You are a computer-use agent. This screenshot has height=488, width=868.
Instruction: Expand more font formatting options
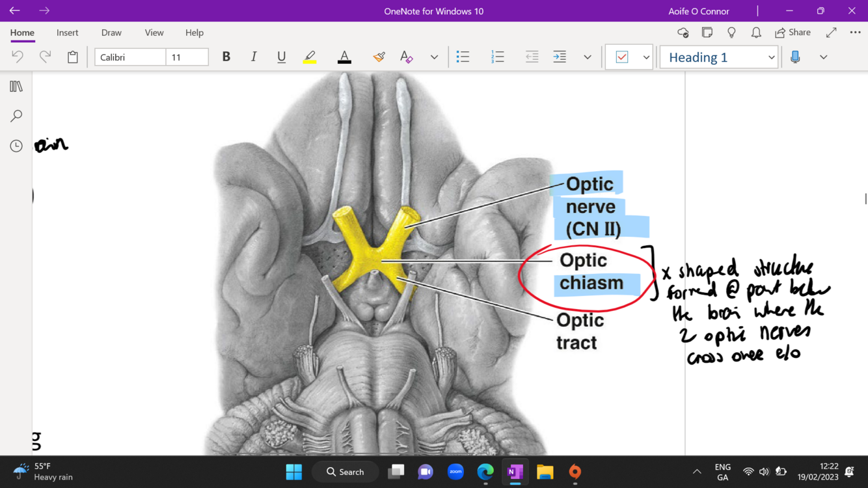[434, 57]
